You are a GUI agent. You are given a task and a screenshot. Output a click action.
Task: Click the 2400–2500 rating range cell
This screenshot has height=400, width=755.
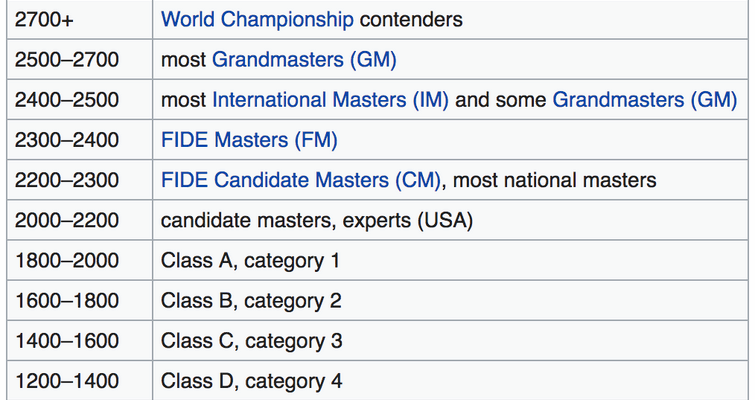67,100
